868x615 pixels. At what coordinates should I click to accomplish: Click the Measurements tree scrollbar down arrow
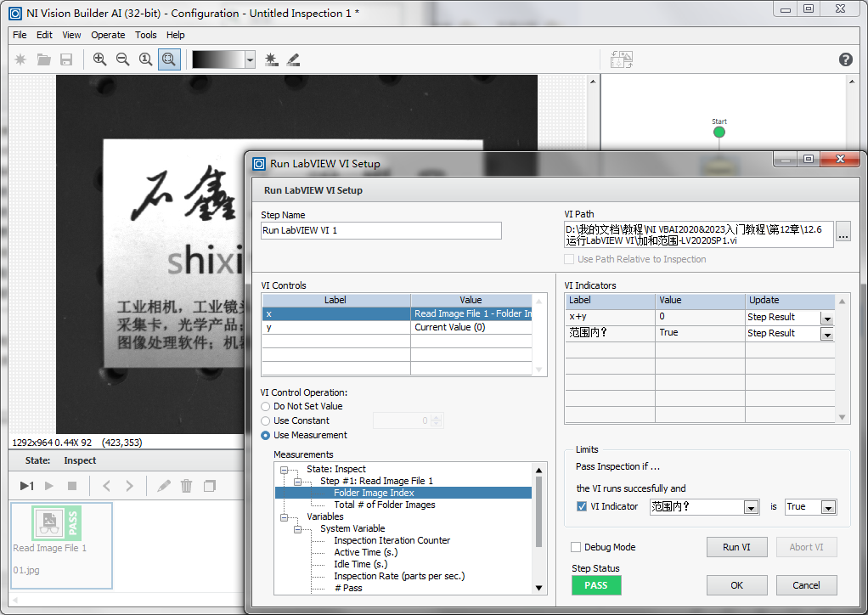point(538,588)
